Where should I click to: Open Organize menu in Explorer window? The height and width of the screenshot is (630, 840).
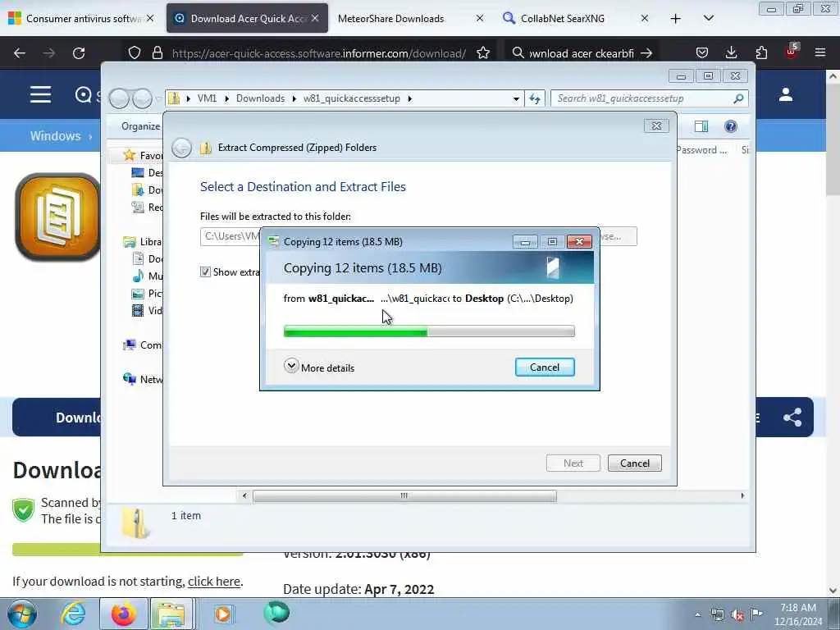click(140, 126)
